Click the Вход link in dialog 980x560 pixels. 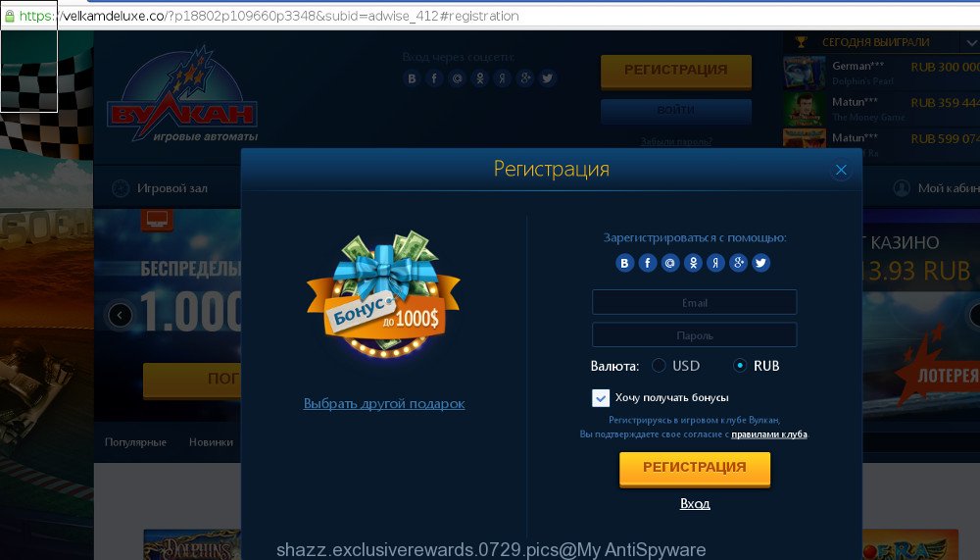[x=695, y=504]
